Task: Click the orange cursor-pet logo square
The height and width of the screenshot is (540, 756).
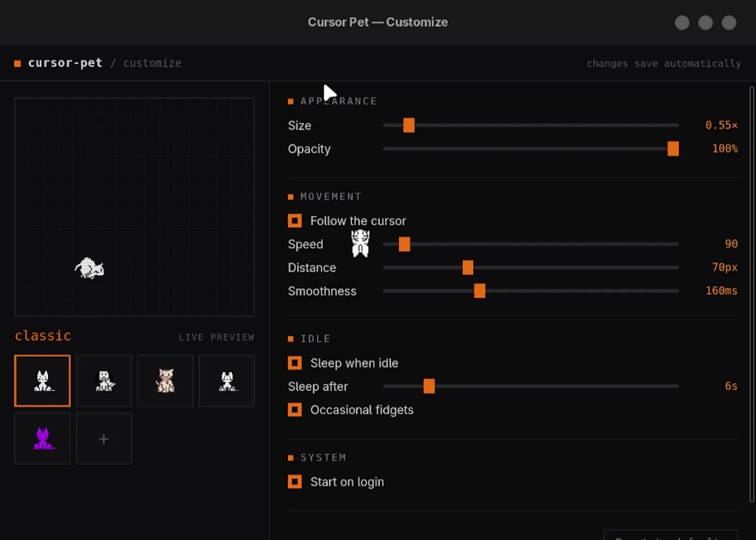Action: [x=17, y=63]
